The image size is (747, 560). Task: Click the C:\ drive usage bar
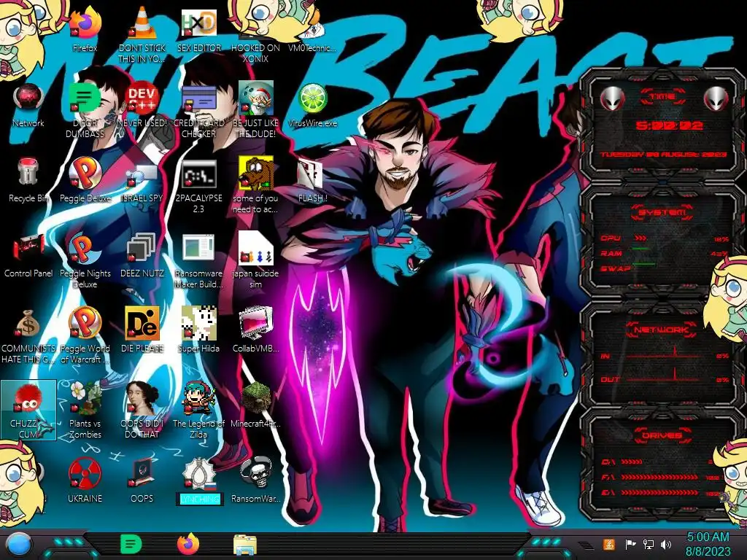[x=632, y=462]
